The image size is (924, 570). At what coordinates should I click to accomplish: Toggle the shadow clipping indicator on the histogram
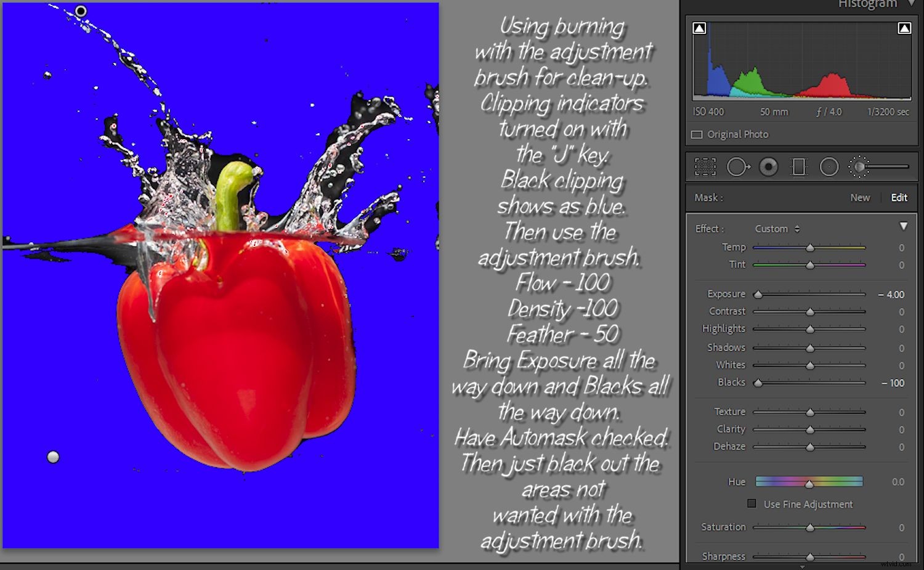coord(699,27)
